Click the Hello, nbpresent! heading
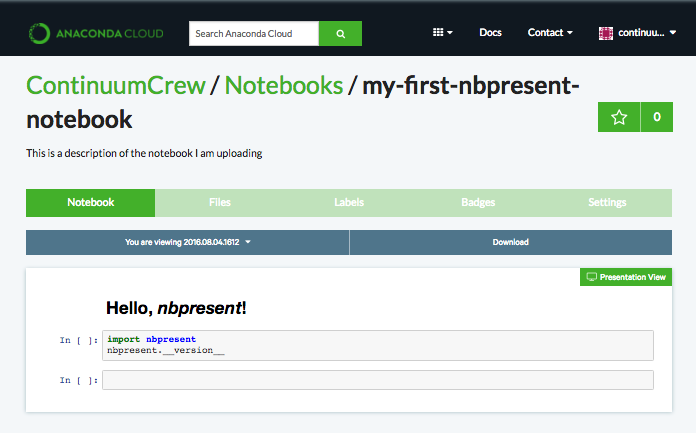The height and width of the screenshot is (433, 696). tap(176, 308)
